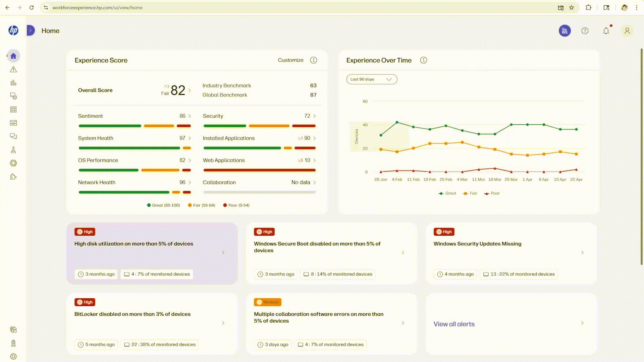Open the user profile icon
644x362 pixels.
[627, 31]
